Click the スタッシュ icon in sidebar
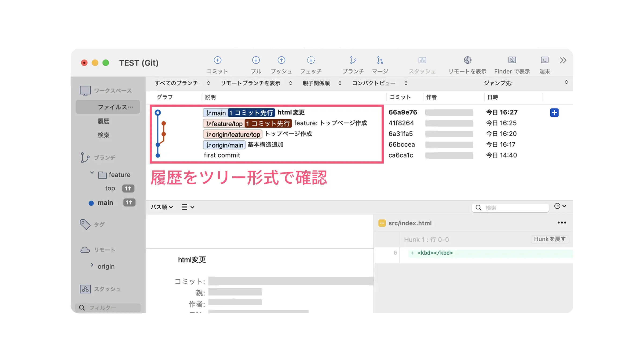 coord(85,289)
